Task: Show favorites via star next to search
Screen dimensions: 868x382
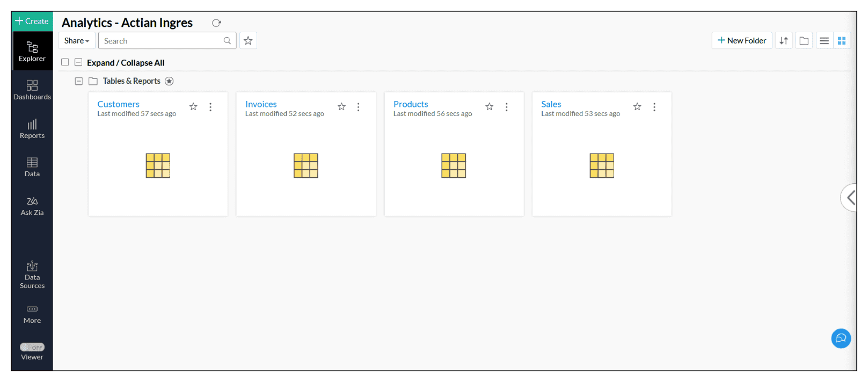Action: (248, 41)
